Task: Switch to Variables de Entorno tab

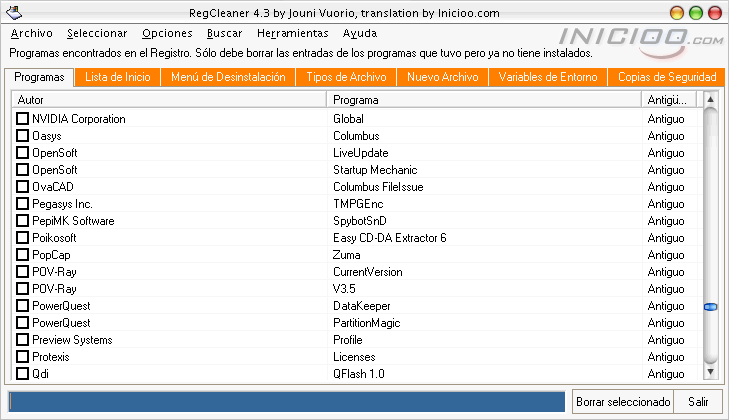Action: 548,77
